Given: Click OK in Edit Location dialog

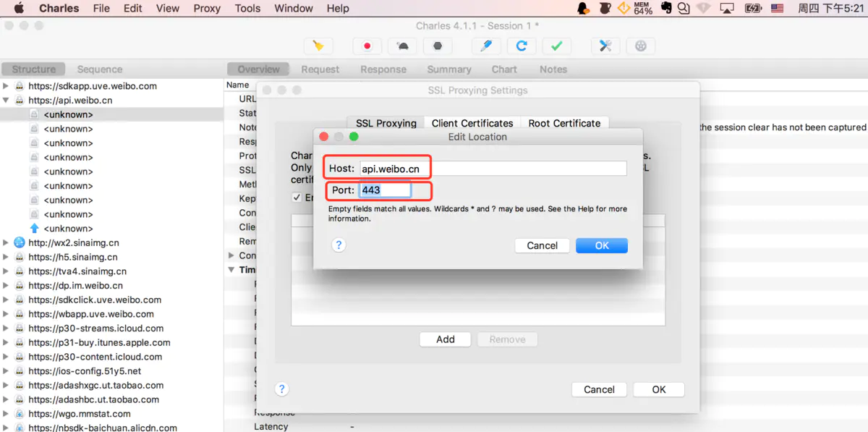Looking at the screenshot, I should 602,245.
